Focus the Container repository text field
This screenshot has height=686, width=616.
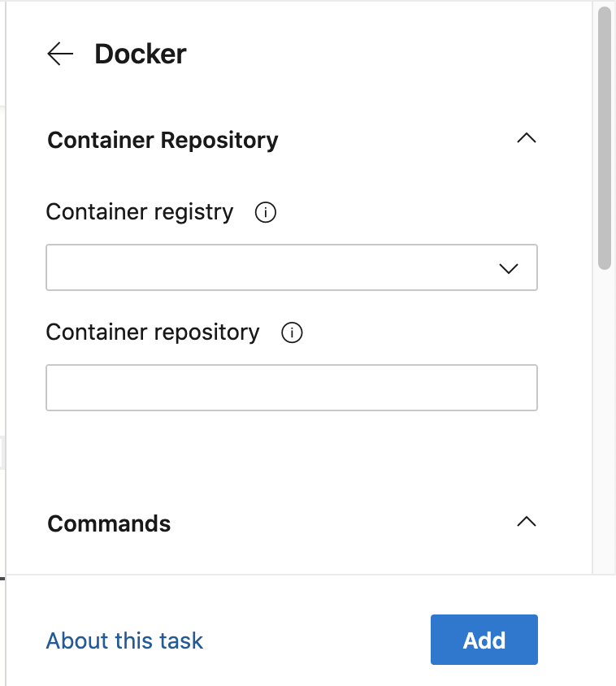(291, 388)
